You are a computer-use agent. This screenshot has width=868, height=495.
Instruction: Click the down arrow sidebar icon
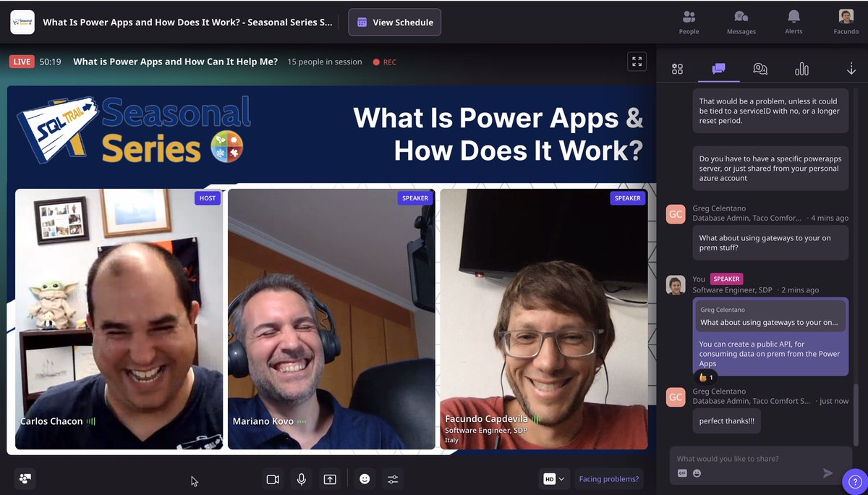(851, 69)
